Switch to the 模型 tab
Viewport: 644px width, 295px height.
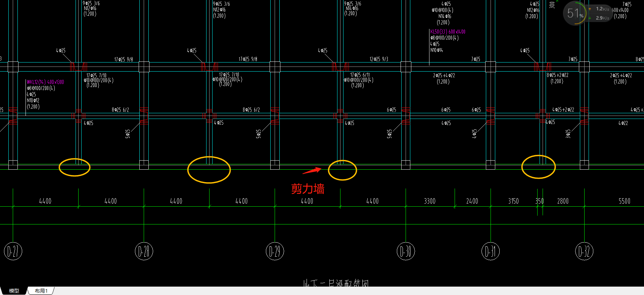pos(14,291)
